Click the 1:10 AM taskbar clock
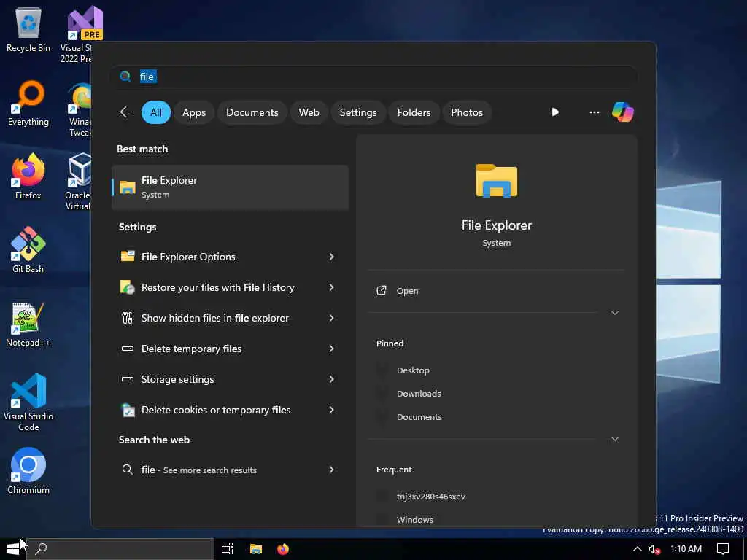Image resolution: width=747 pixels, height=560 pixels. pyautogui.click(x=686, y=549)
